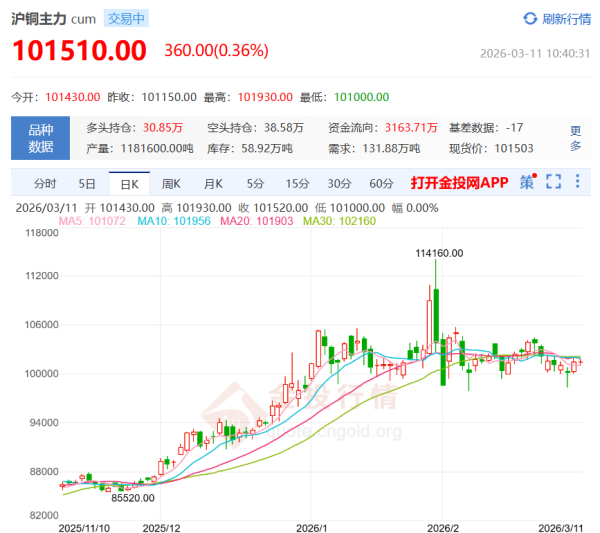This screenshot has width=600, height=533.
Task: Click the 2026-03-11 10:40:31 timestamp
Action: coord(535,54)
